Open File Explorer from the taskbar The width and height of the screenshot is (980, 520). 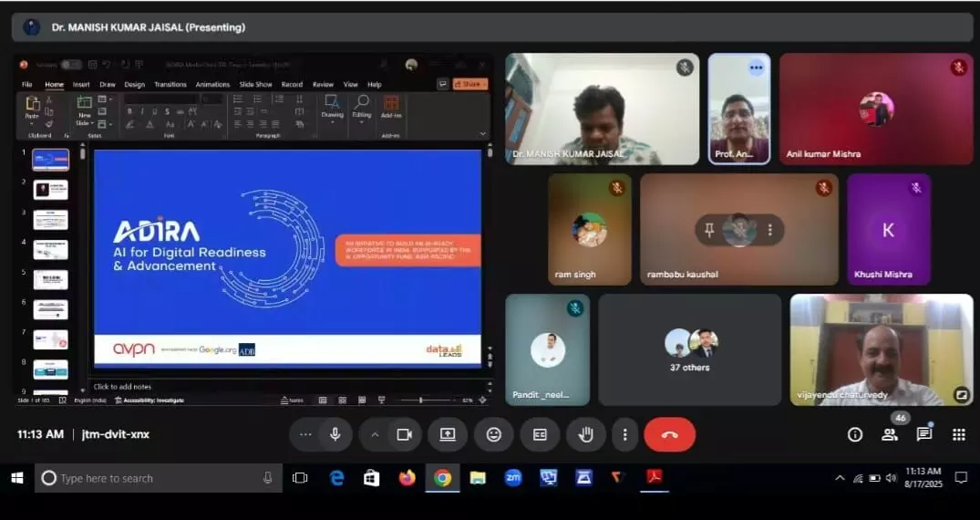click(478, 478)
